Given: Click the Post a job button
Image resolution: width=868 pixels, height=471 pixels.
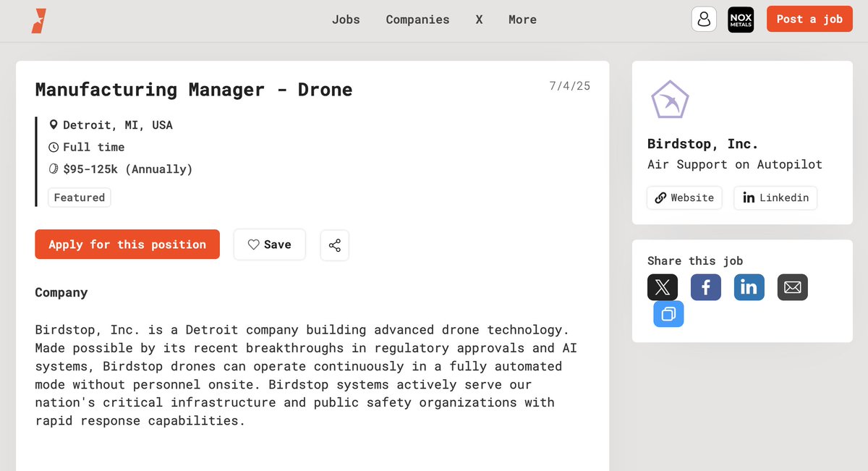Looking at the screenshot, I should [809, 20].
